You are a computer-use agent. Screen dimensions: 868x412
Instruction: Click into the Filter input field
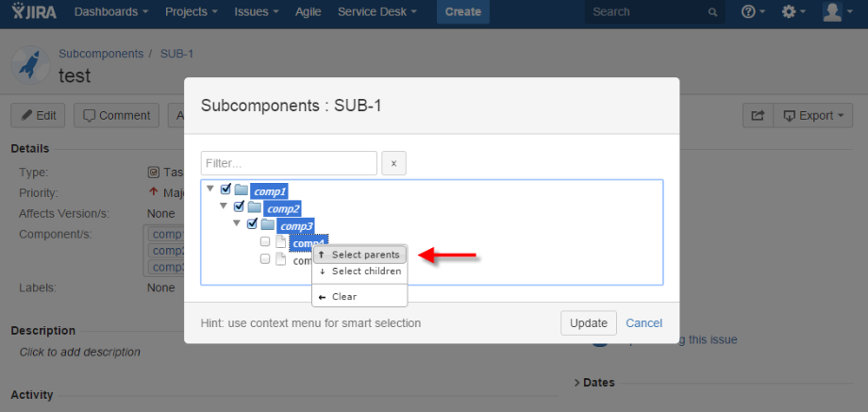click(289, 163)
